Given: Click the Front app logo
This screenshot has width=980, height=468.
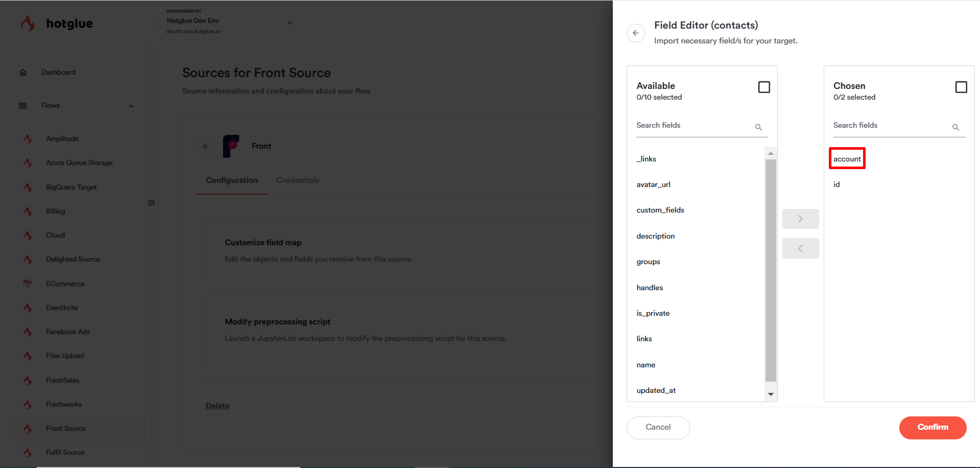Looking at the screenshot, I should pyautogui.click(x=231, y=146).
